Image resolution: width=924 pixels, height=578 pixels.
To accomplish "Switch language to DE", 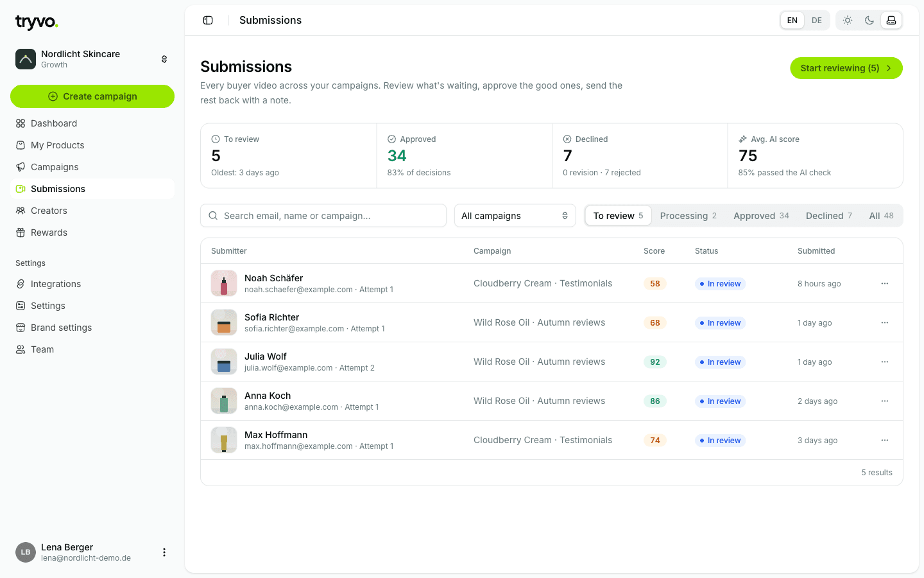I will pos(817,21).
